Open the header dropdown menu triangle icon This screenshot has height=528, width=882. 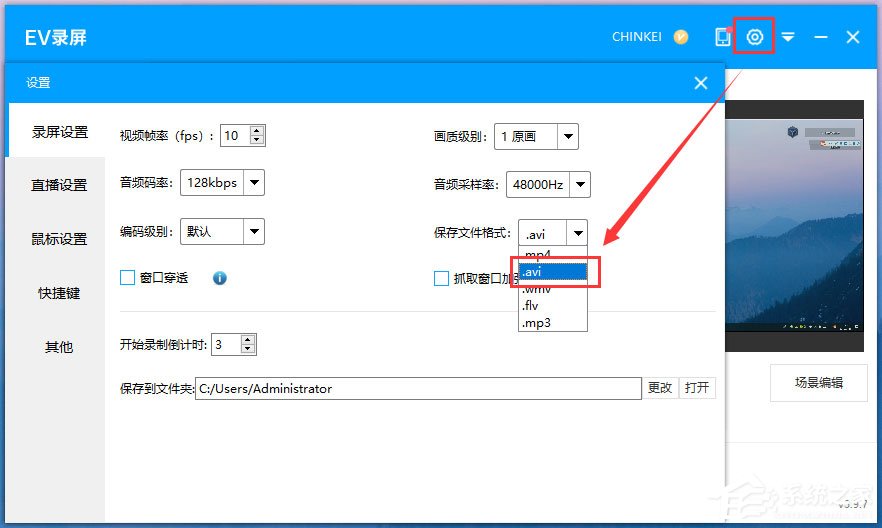tap(788, 37)
